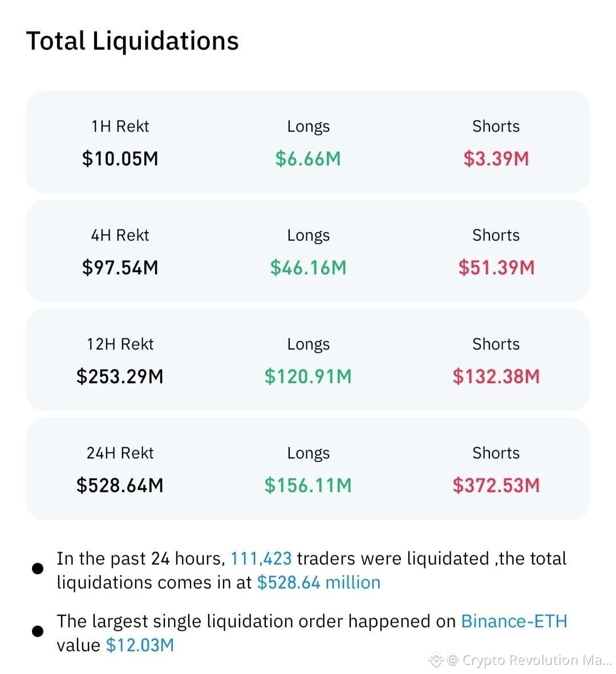616x674 pixels.
Task: Click the 12H Longs value $120.91M
Action: pyautogui.click(x=308, y=376)
